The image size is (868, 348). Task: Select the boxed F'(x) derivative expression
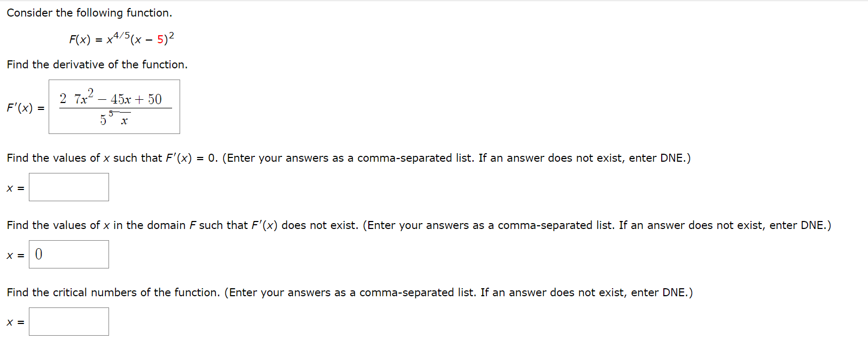[x=114, y=106]
